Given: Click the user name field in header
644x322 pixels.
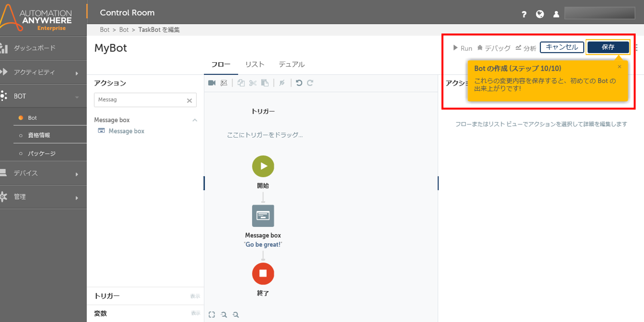Looking at the screenshot, I should (600, 13).
